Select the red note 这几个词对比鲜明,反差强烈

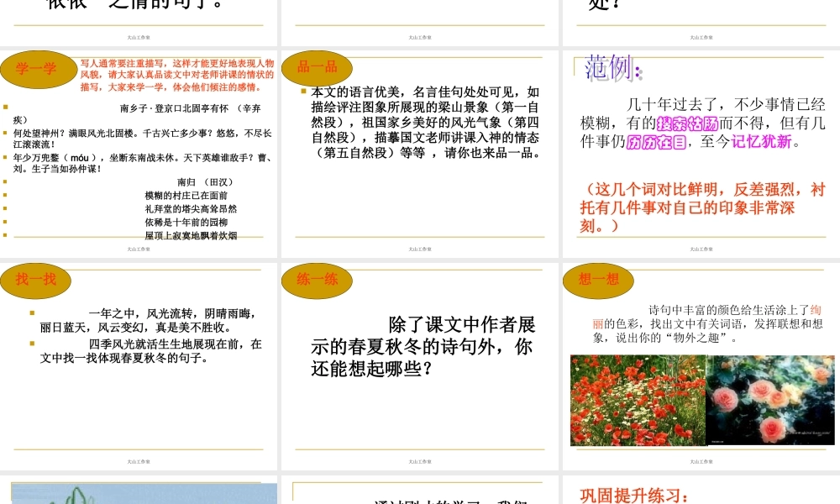703,207
